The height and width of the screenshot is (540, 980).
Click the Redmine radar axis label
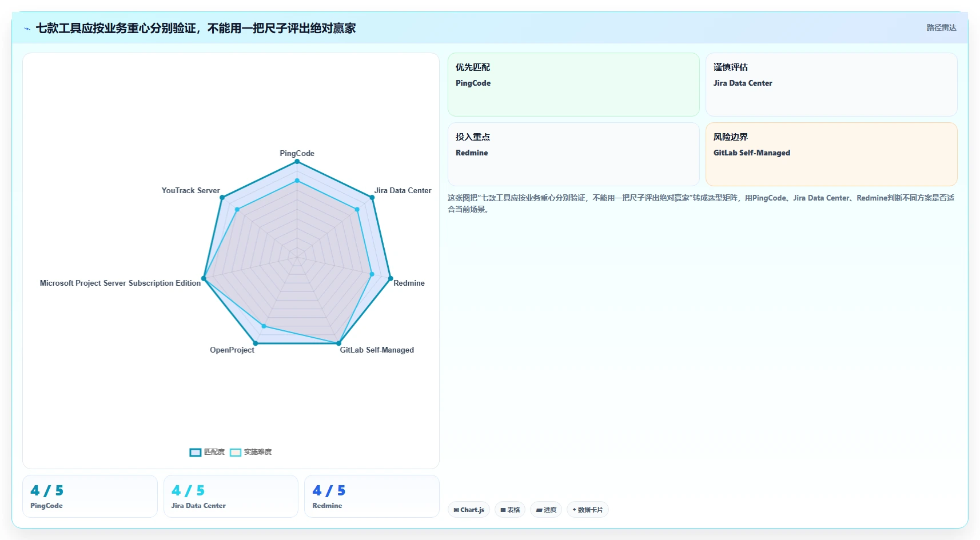[409, 283]
